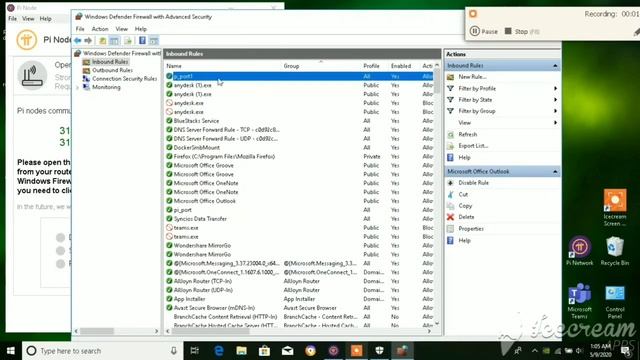Screen dimensions: 640x360
Task: Stop the screen recording
Action: coord(522,31)
